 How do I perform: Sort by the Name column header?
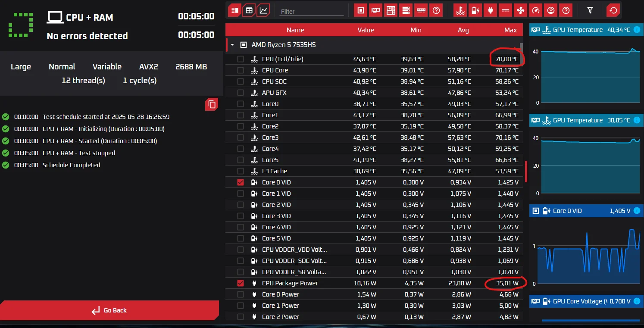[x=295, y=30]
